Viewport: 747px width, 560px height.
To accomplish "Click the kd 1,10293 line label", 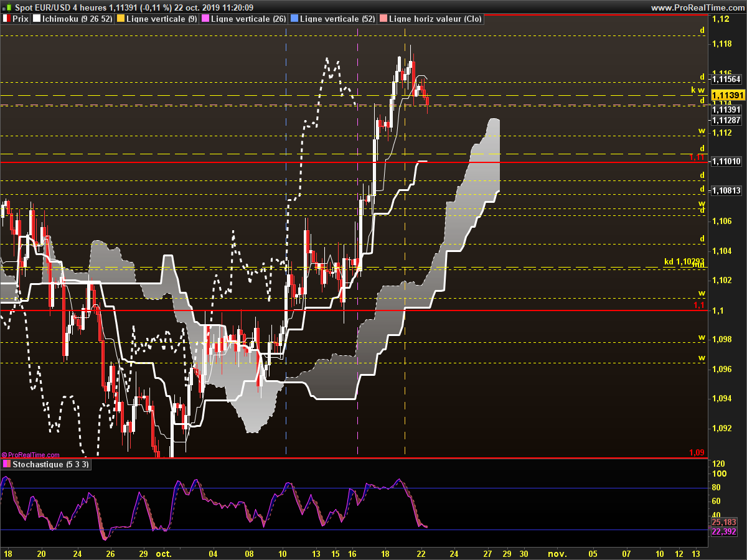I will click(x=684, y=261).
